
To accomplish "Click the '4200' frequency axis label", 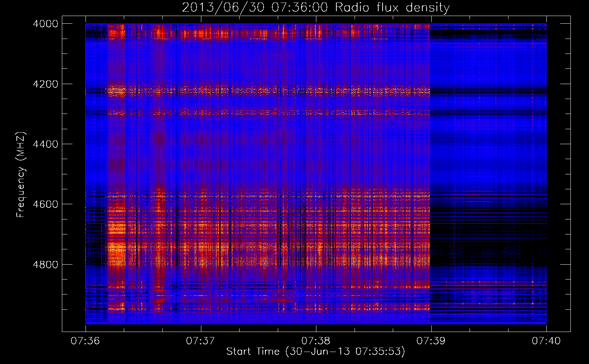I will [46, 84].
